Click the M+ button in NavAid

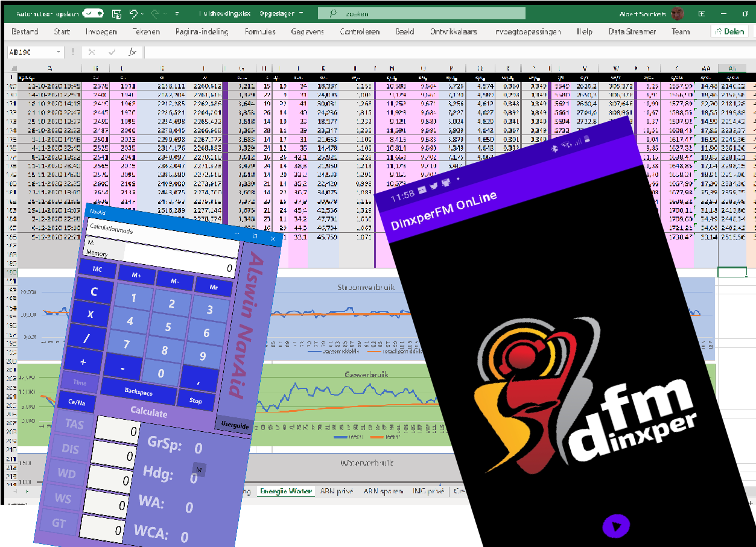click(136, 274)
